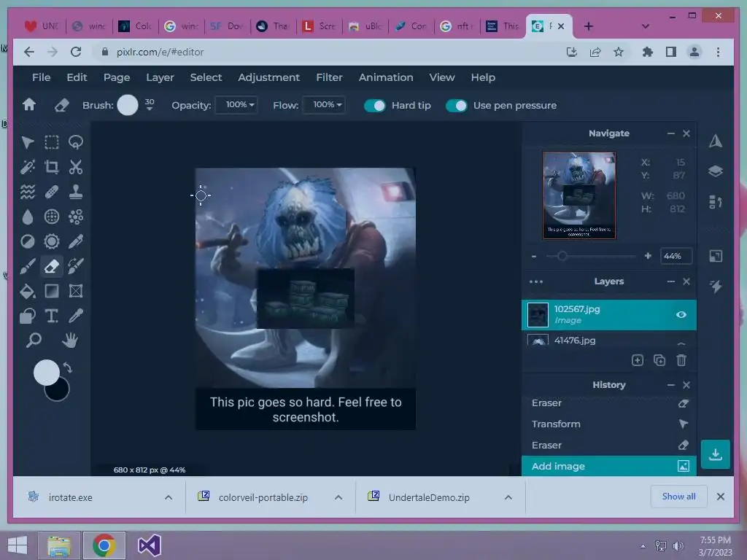747x560 pixels.
Task: Select the Lasso selection tool
Action: (x=76, y=142)
